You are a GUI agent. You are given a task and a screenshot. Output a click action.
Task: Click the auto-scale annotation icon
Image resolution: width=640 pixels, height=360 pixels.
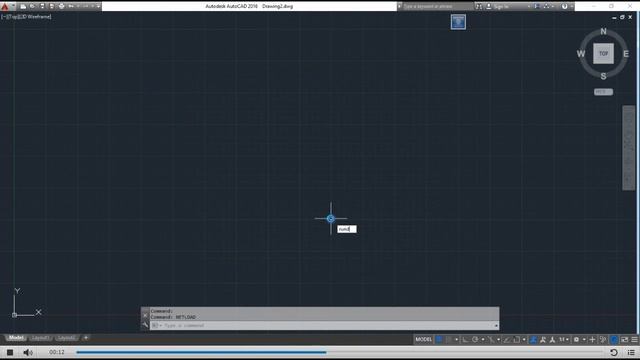[543, 339]
